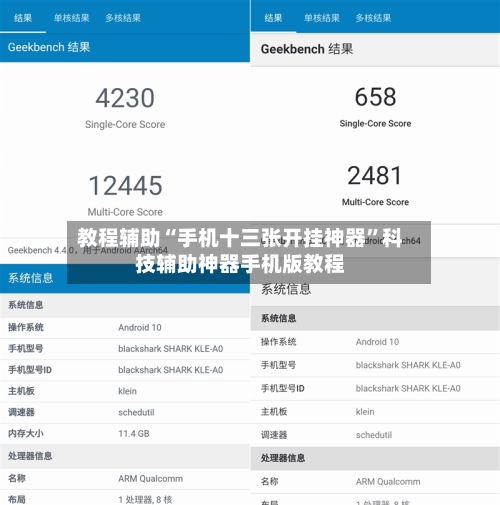Screen dimensions: 500x505
Task: Click the 11.4 GB memory value
Action: tap(134, 433)
